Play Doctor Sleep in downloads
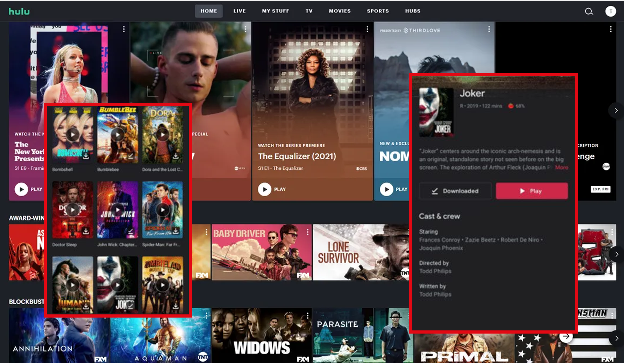Image resolution: width=624 pixels, height=364 pixels. pos(73,210)
